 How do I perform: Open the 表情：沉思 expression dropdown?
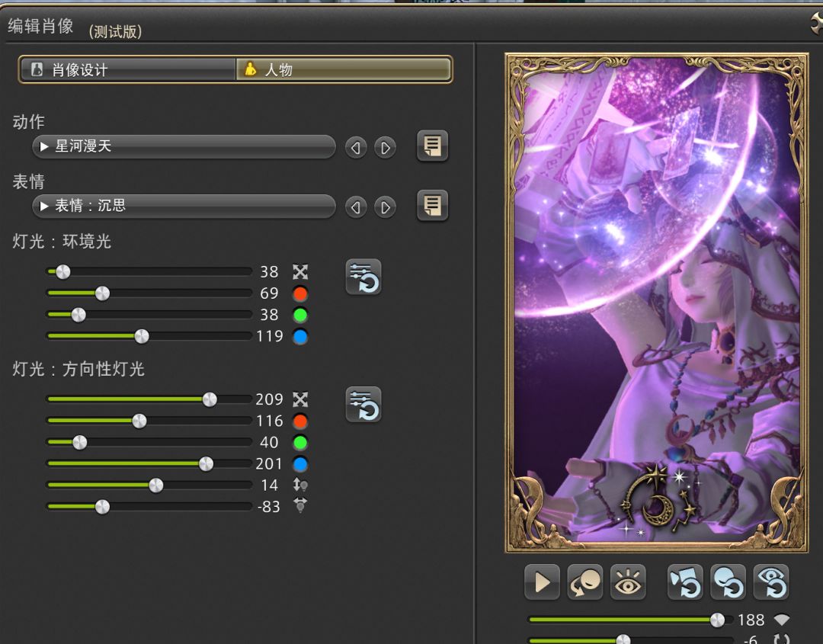184,206
